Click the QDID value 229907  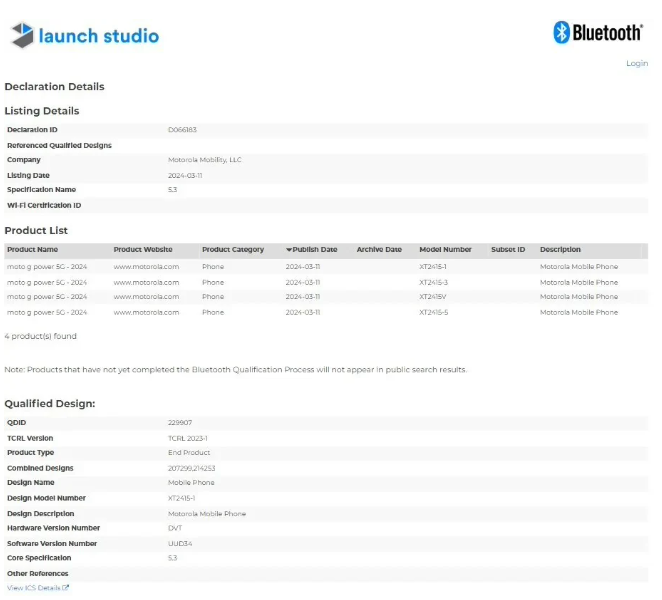click(181, 423)
